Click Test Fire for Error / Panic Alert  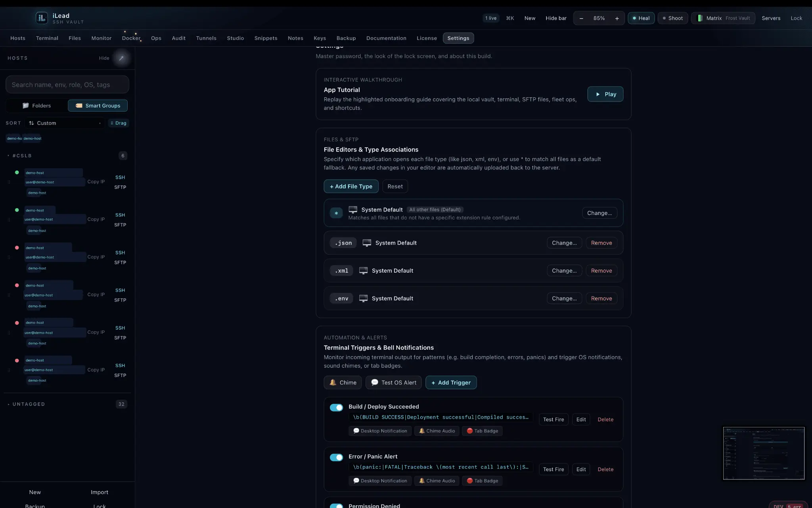[x=553, y=470]
